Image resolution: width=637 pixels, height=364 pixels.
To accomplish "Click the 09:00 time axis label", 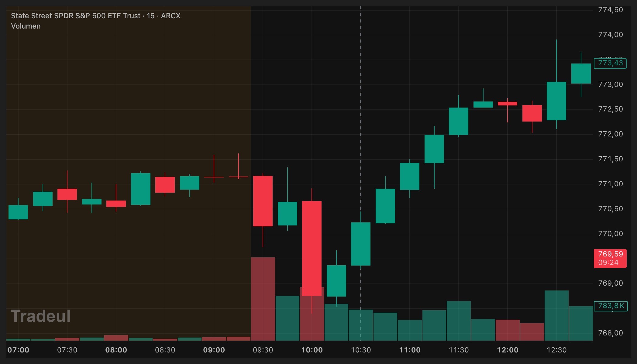I will coord(214,350).
